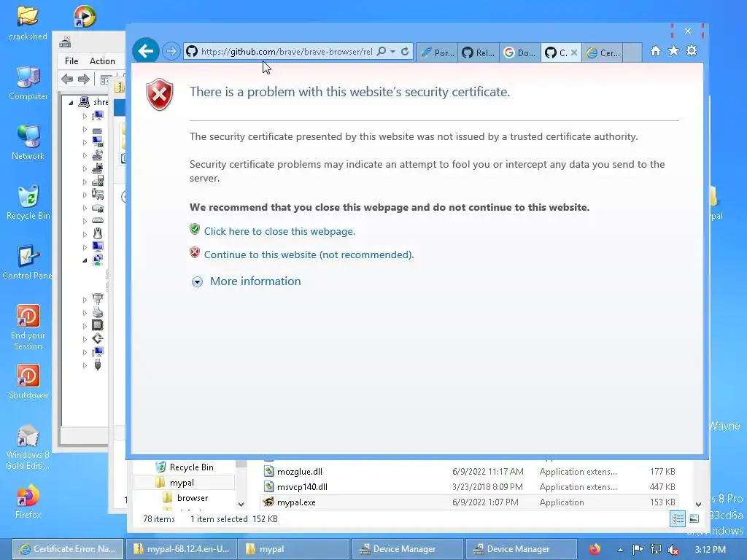Click 'Click here to close this webpage' link
The width and height of the screenshot is (747, 560).
pyautogui.click(x=279, y=231)
